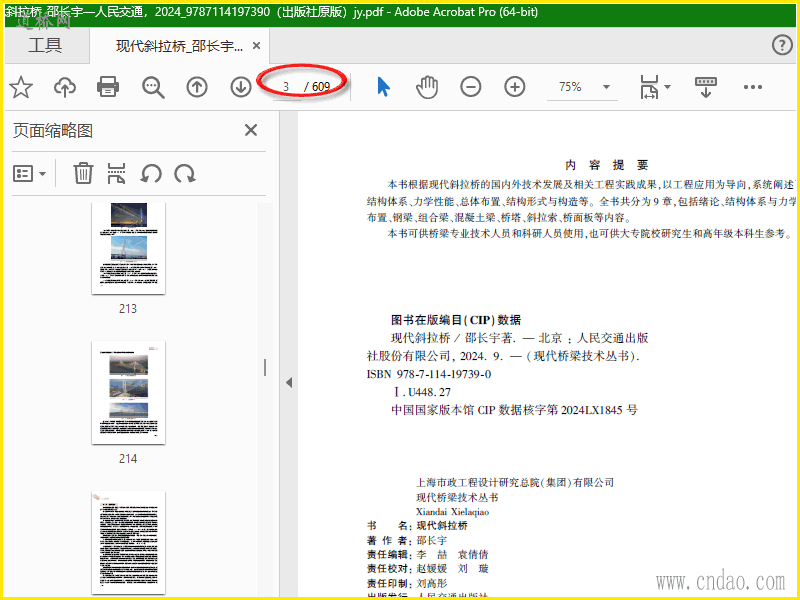The image size is (800, 600).
Task: Open the find text magnifier tool
Action: point(153,88)
